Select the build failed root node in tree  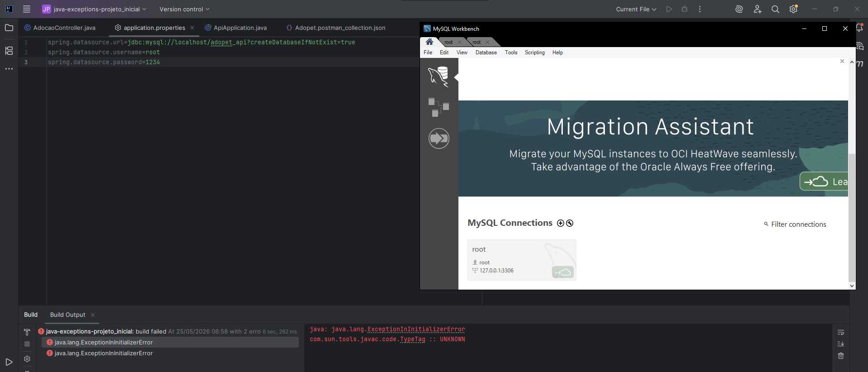168,331
